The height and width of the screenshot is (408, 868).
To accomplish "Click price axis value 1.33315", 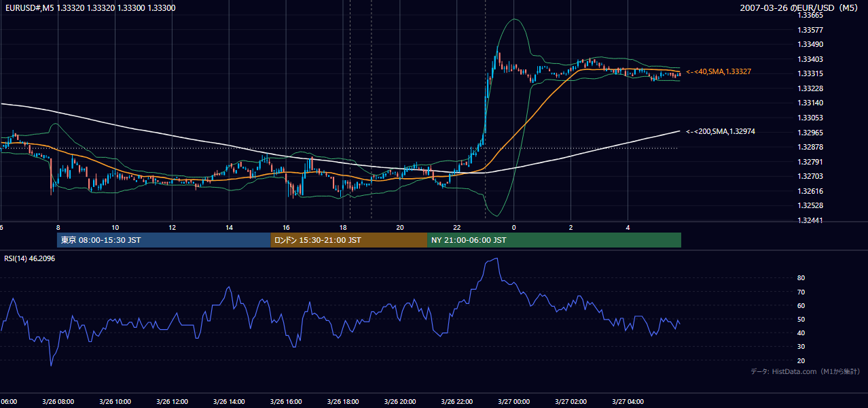I will click(810, 73).
